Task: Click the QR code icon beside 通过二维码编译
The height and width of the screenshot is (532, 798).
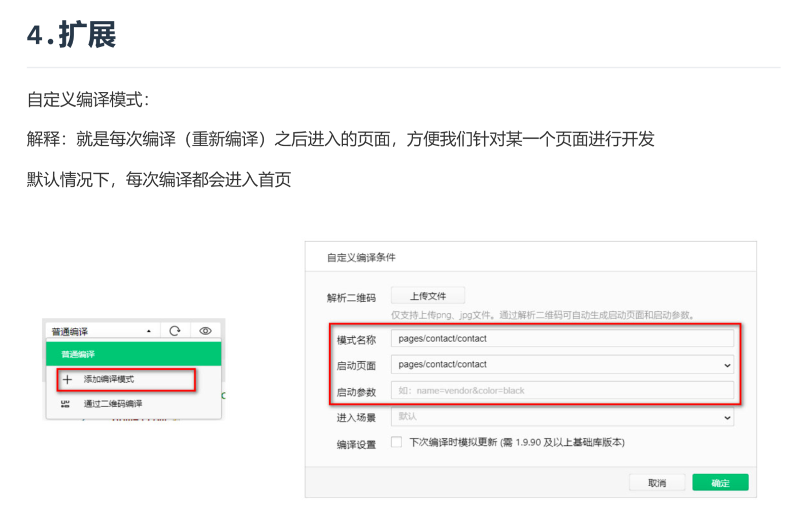Action: tap(65, 404)
